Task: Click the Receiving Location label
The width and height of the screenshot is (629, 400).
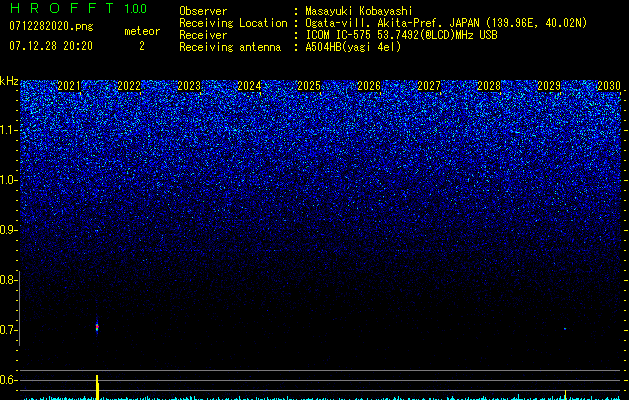Action: point(233,23)
